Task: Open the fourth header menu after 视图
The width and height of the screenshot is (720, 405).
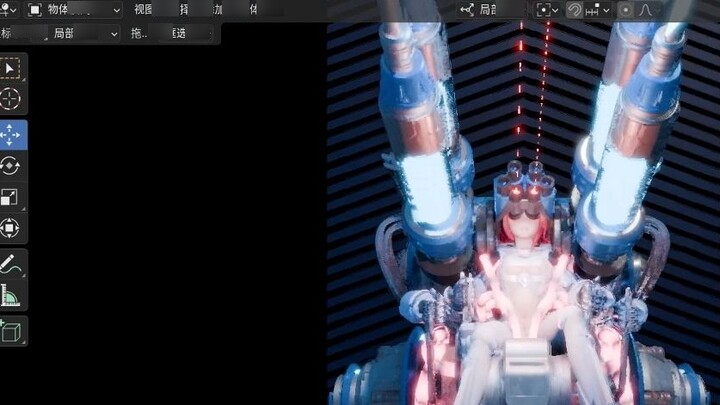Action: (253, 10)
